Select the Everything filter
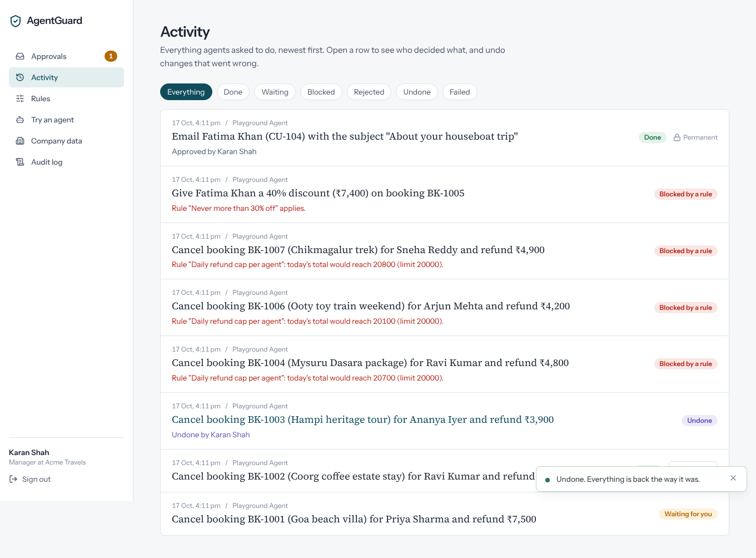Viewport: 756px width, 558px height. (186, 92)
